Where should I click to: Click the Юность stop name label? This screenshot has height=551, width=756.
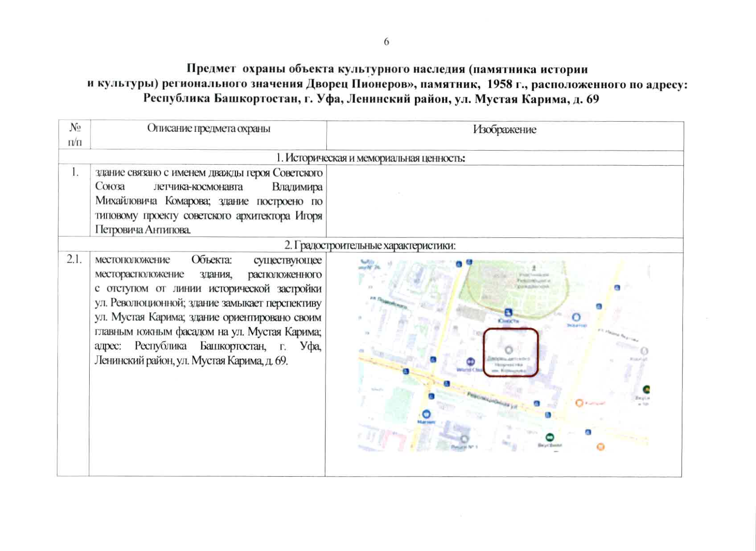point(508,321)
